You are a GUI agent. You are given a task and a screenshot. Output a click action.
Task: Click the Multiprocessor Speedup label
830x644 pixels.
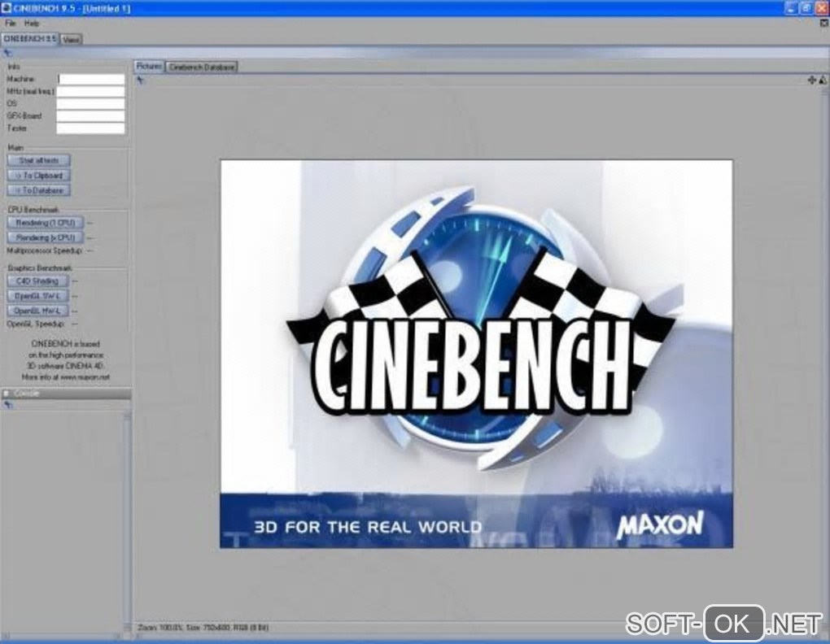click(45, 250)
